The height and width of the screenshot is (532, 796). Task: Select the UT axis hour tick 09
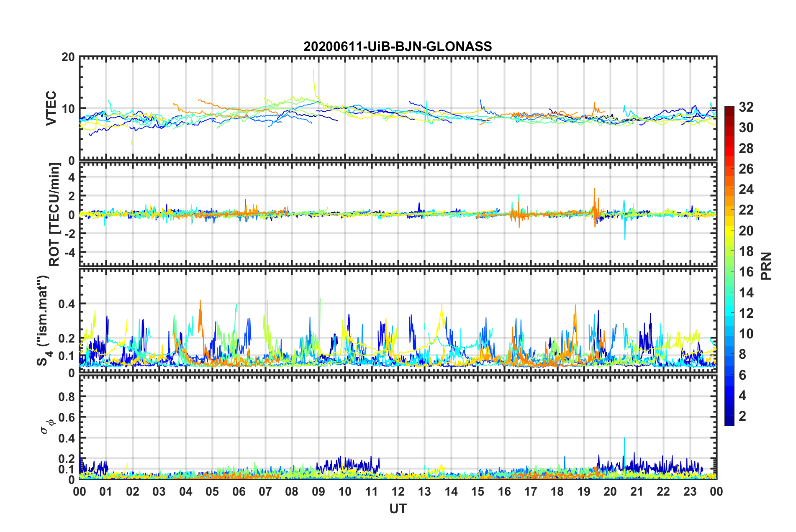coord(318,492)
